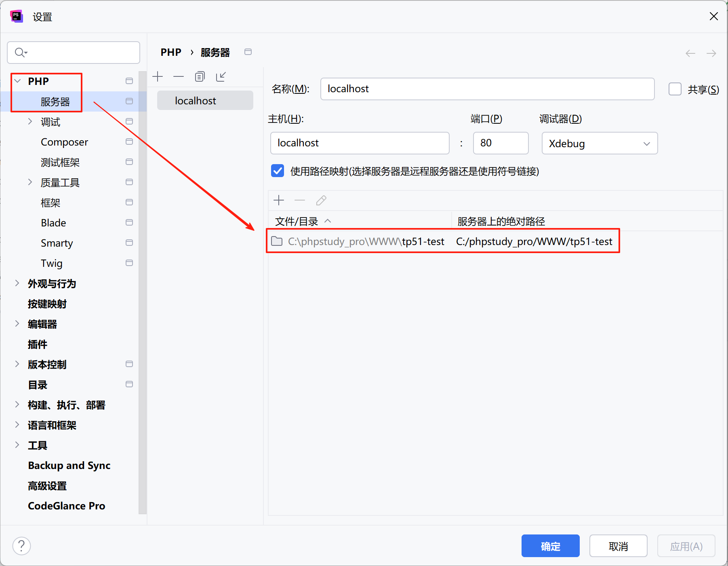Click the forward navigation arrow
Viewport: 728px width, 566px height.
tap(711, 53)
